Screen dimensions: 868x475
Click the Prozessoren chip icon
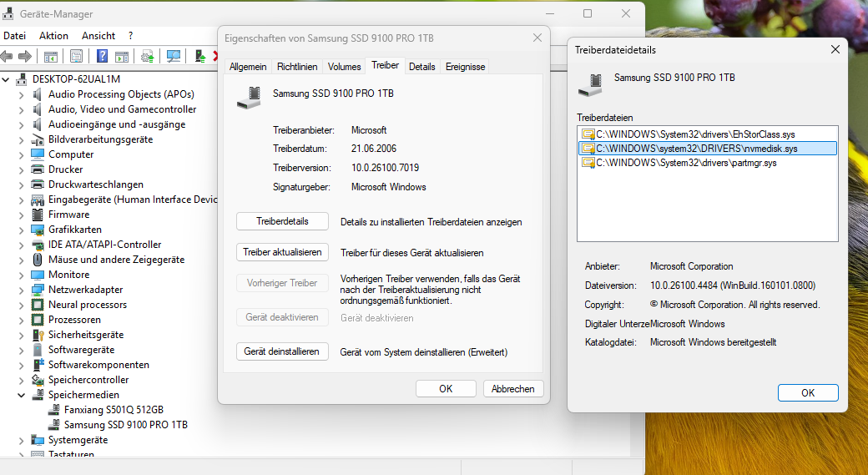tap(37, 320)
